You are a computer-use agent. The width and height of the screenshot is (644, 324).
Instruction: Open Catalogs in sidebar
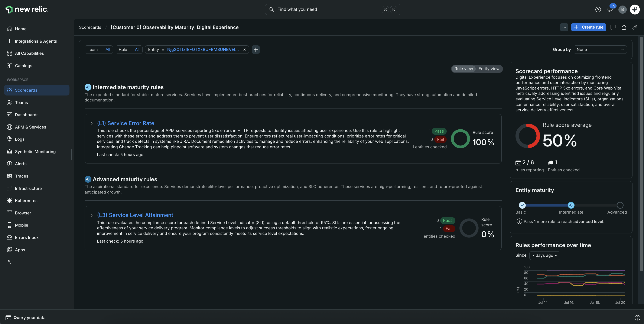[37, 65]
